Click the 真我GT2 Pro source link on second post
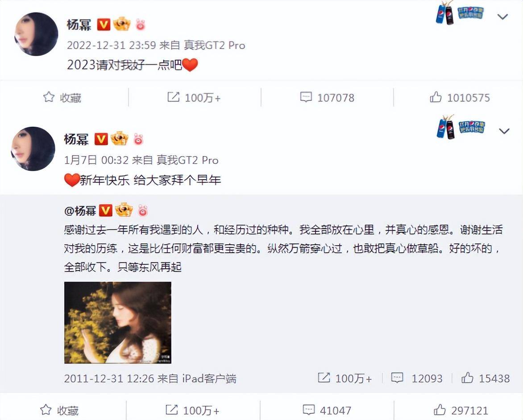The height and width of the screenshot is (420, 523). click(187, 160)
